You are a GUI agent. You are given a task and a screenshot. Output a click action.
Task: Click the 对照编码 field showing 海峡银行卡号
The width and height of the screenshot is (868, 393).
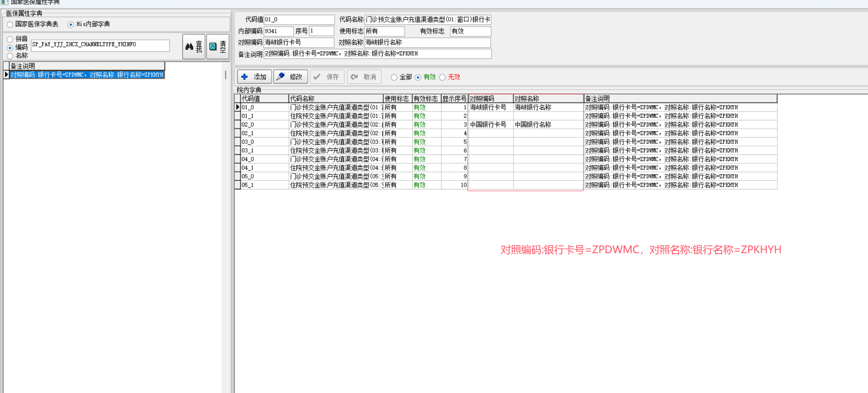pyautogui.click(x=299, y=42)
